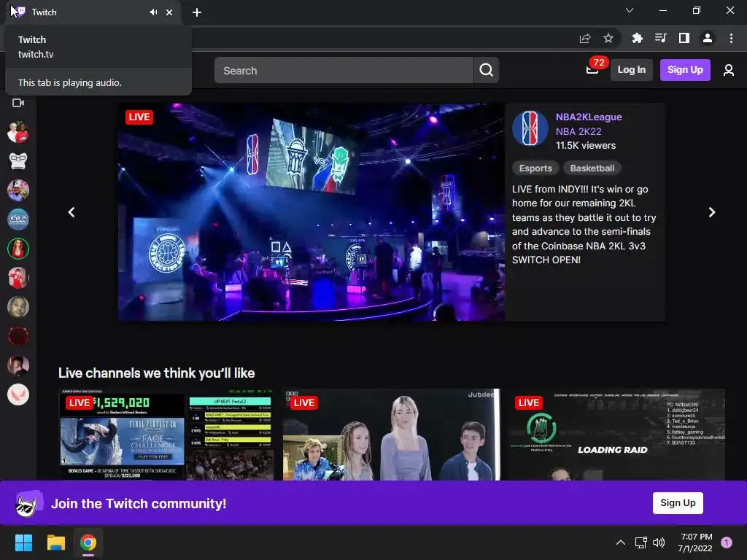Open the Twitch user menu icon
747x560 pixels.
(x=729, y=71)
